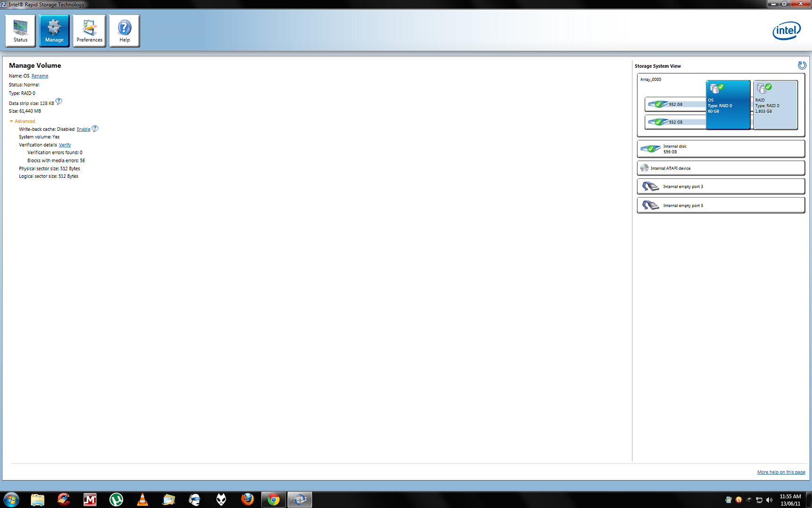812x508 pixels.
Task: Launch Firefox from the taskbar
Action: [247, 500]
